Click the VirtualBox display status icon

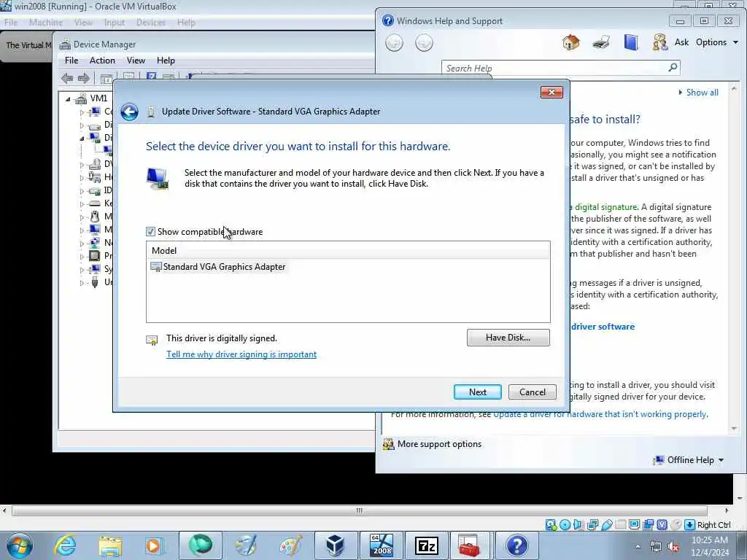coord(634,525)
